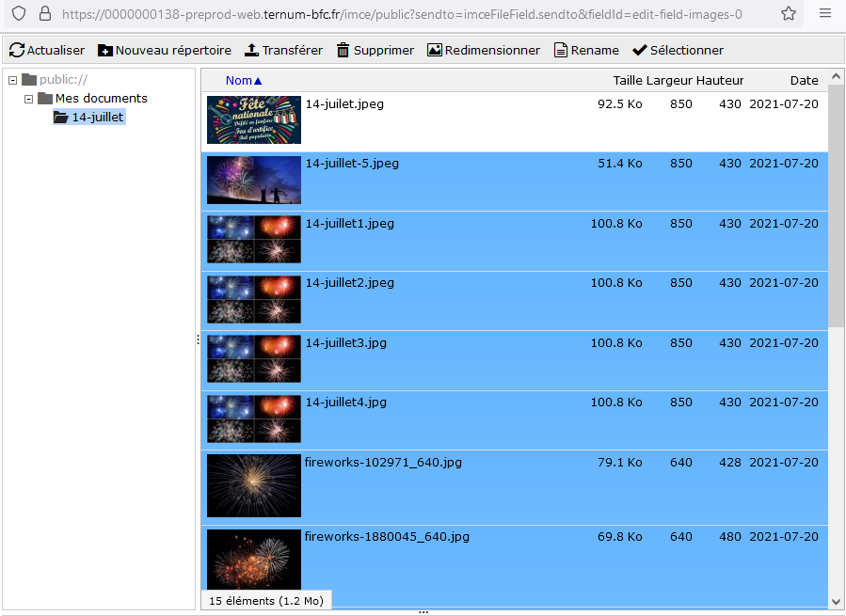Open the browser hamburger menu
846x616 pixels.
pos(824,14)
